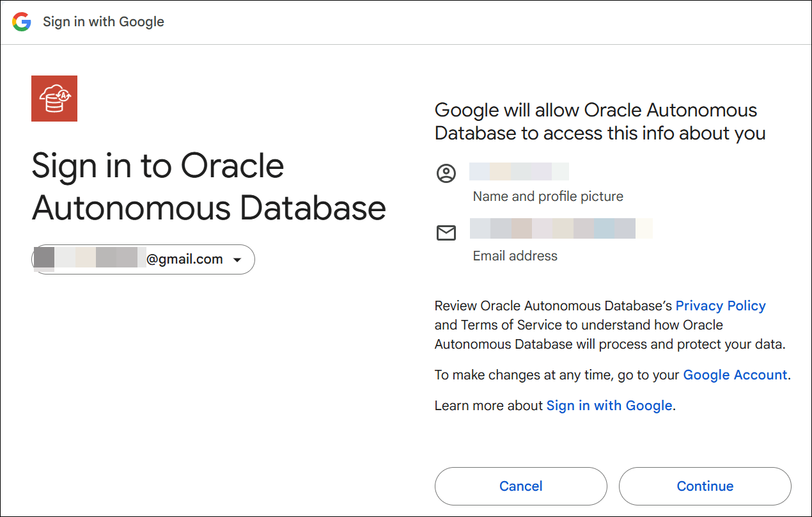Click the dropdown arrow next to @gmail.com

click(237, 259)
